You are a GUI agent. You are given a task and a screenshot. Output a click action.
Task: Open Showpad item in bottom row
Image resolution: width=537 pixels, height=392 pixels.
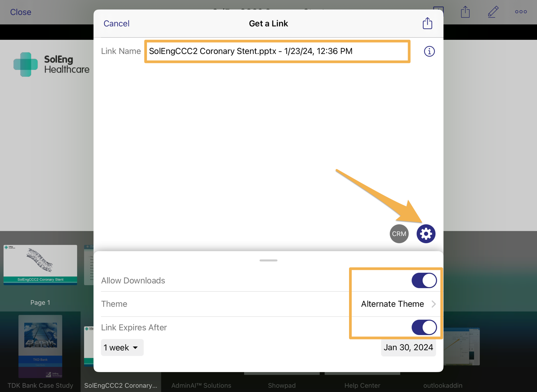[282, 385]
